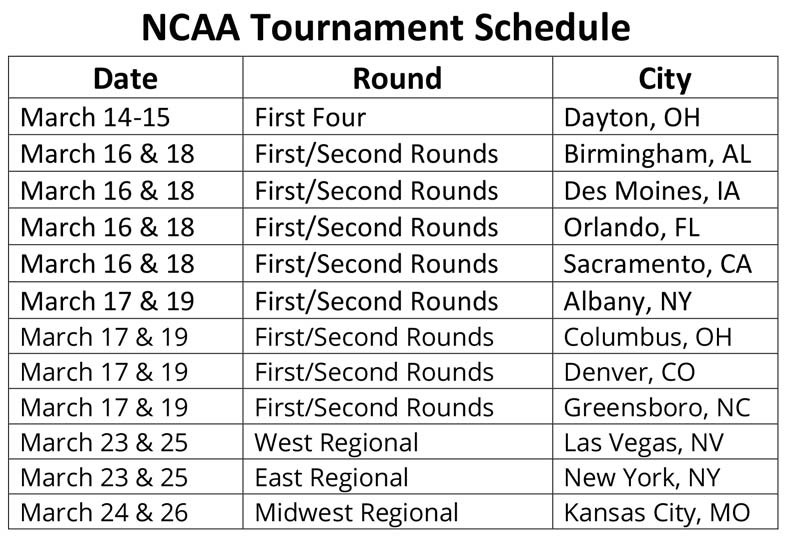The height and width of the screenshot is (536, 787).
Task: Click the NCAA Tournament Schedule title
Action: pos(386,27)
